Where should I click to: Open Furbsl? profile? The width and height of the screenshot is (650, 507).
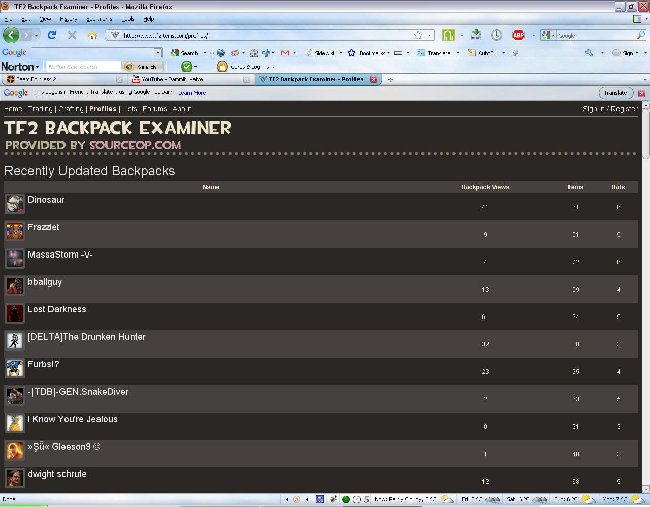pos(43,364)
